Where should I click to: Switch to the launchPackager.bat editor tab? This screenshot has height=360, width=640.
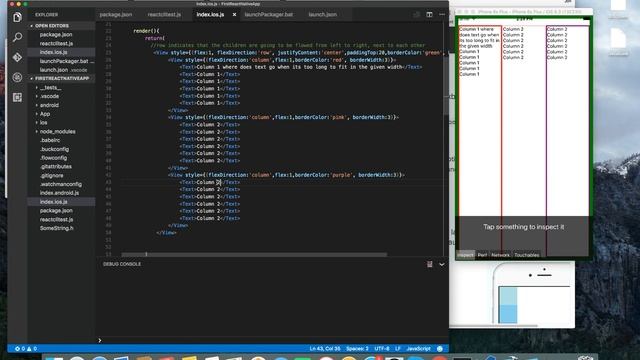click(x=269, y=15)
